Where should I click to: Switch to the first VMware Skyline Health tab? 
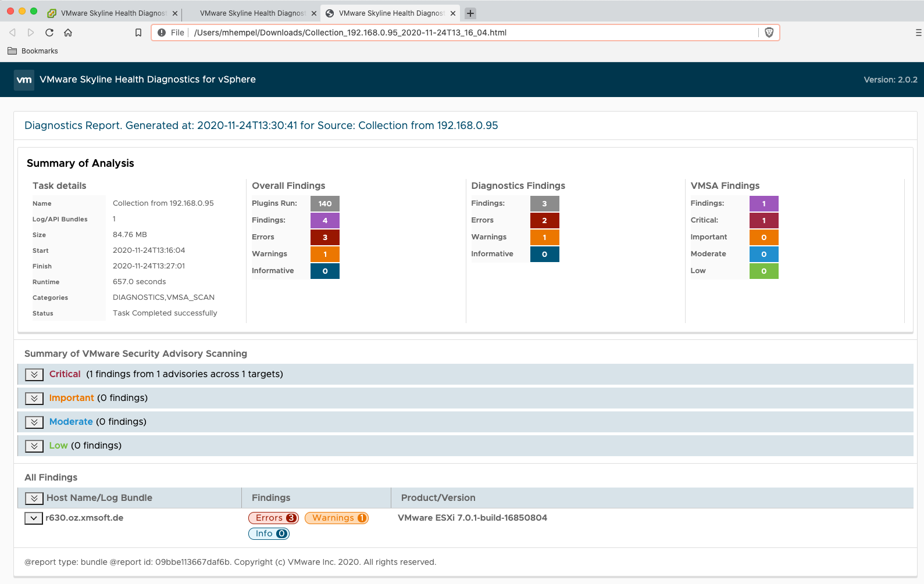click(x=113, y=13)
